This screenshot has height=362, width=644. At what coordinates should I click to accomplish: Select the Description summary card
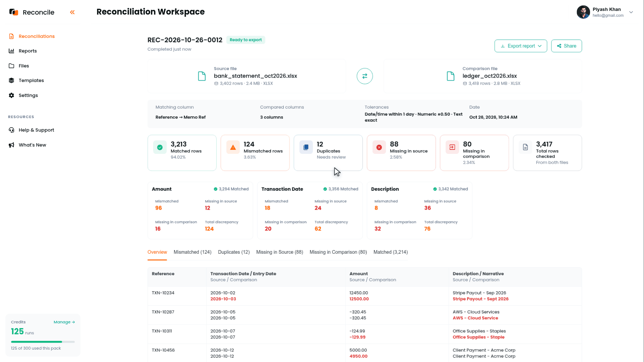pos(419,211)
